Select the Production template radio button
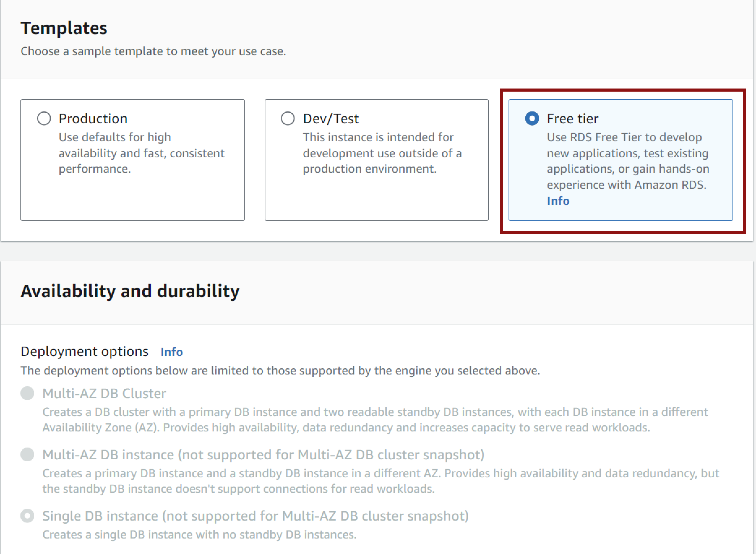Viewport: 756px width, 554px height. click(x=44, y=118)
